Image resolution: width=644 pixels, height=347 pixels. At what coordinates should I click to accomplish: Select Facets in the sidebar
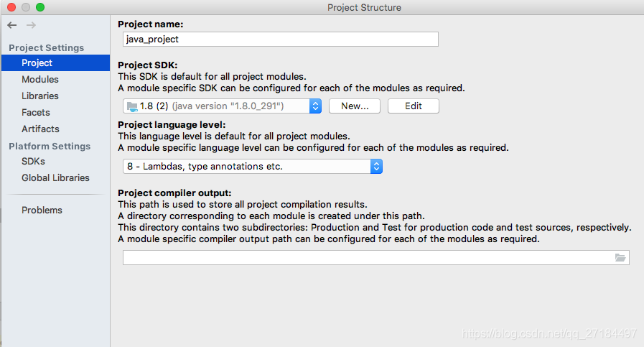36,113
